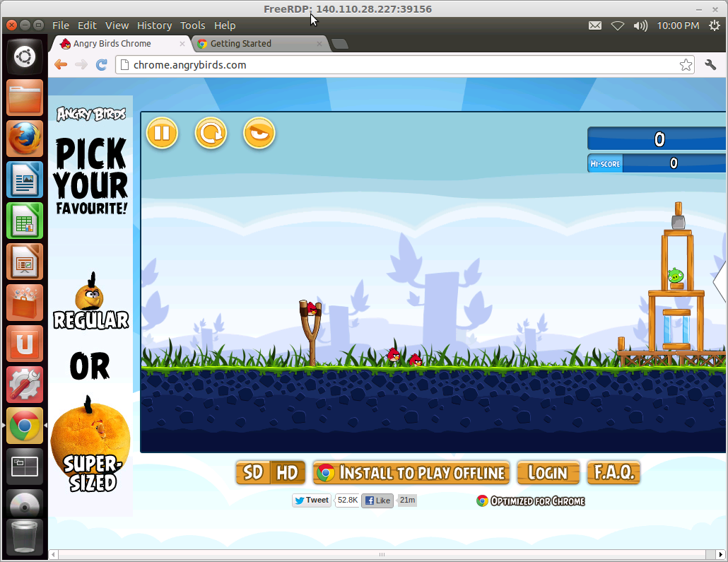Switch the game to HD quality
This screenshot has width=728, height=562.
[288, 473]
